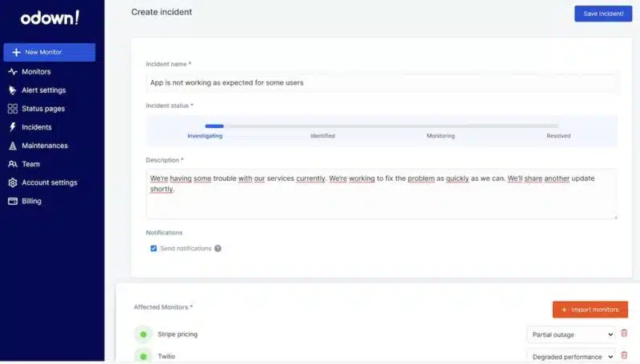The width and height of the screenshot is (640, 364).
Task: Delete the Stripe pricing monitor row
Action: [624, 334]
